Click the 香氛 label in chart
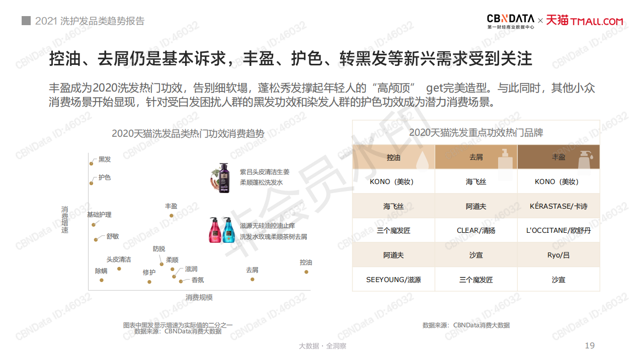This screenshot has height=362, width=644. pos(198,280)
